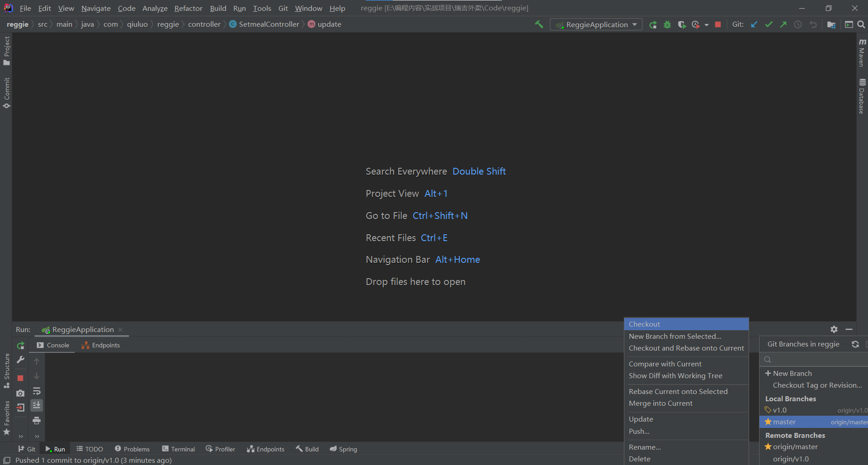Refresh Git branches via fetch icon
Image resolution: width=868 pixels, height=465 pixels.
855,344
